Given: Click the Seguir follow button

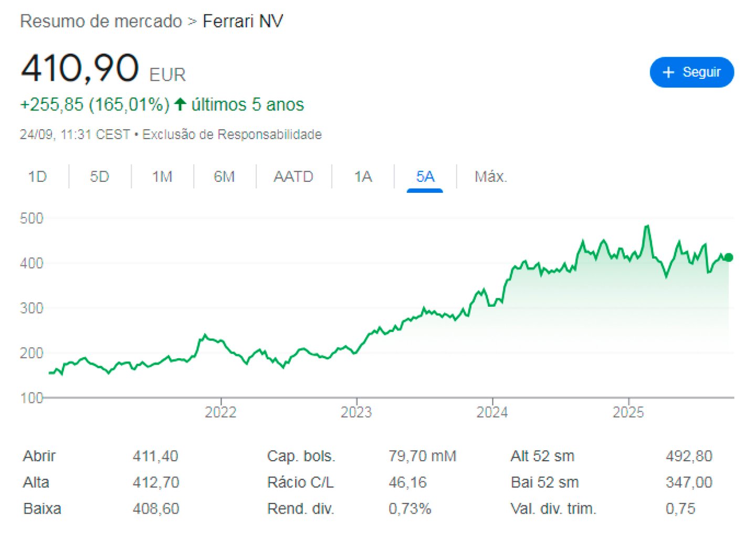Looking at the screenshot, I should 691,72.
